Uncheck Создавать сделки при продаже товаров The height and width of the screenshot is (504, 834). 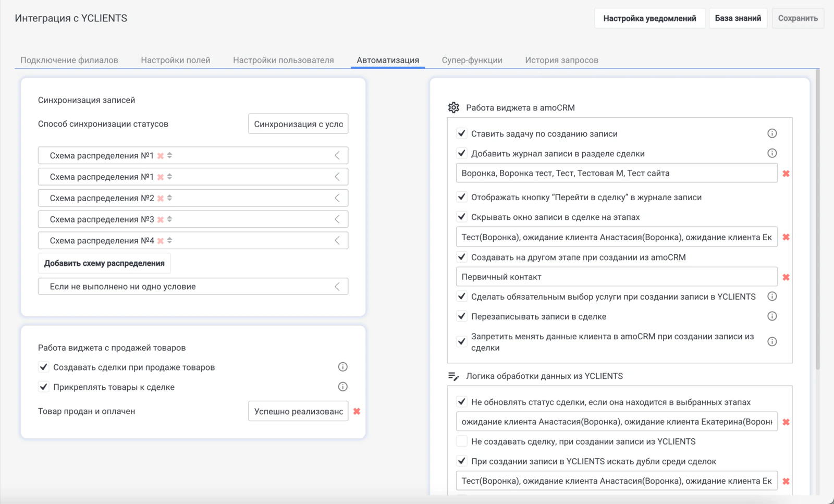44,367
